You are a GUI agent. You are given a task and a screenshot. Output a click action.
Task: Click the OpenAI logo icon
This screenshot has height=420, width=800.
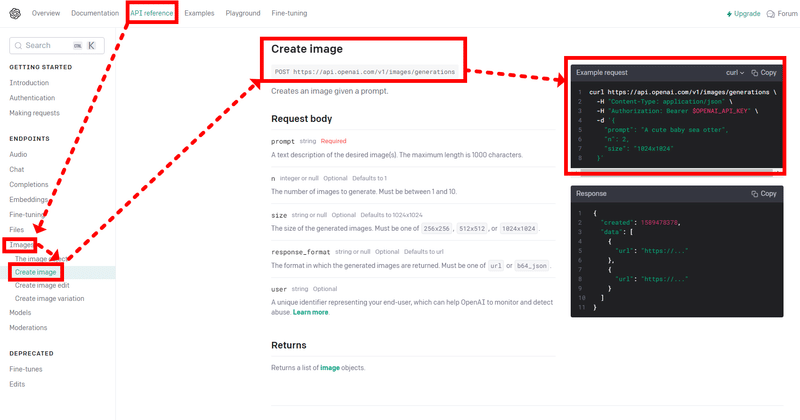tap(15, 13)
